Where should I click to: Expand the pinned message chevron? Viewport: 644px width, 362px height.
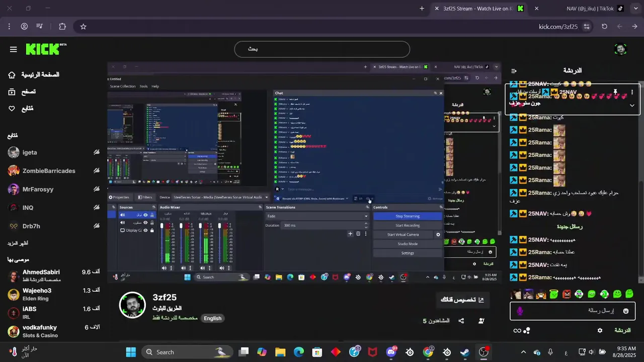[632, 106]
